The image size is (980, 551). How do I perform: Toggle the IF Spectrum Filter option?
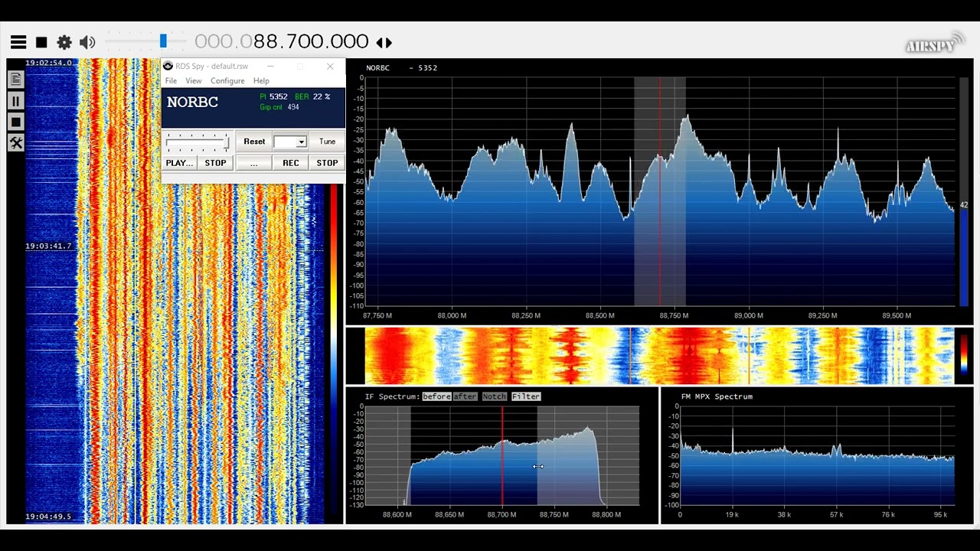coord(526,396)
